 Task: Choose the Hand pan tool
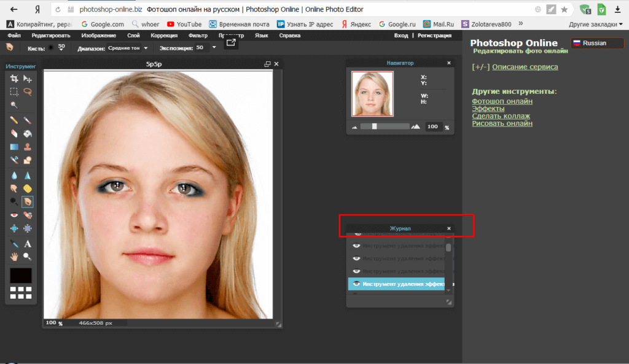(14, 256)
